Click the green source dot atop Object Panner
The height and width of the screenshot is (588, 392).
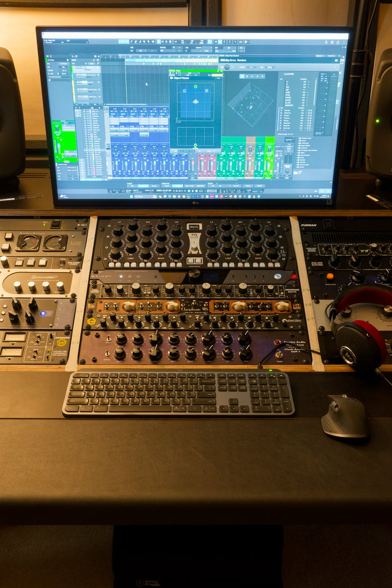pyautogui.click(x=195, y=86)
